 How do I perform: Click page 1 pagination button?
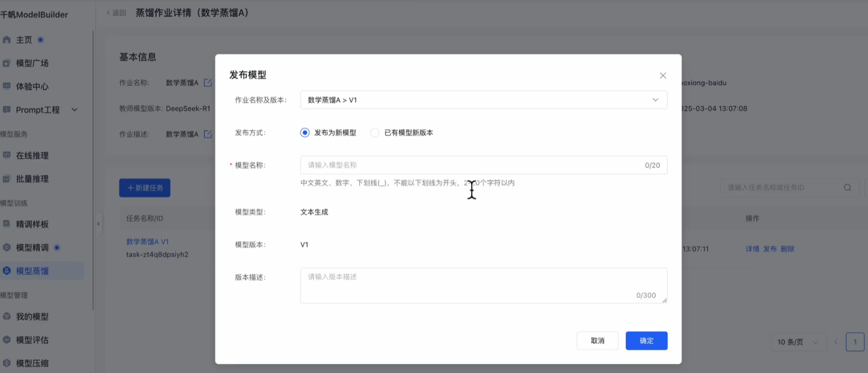coord(855,342)
